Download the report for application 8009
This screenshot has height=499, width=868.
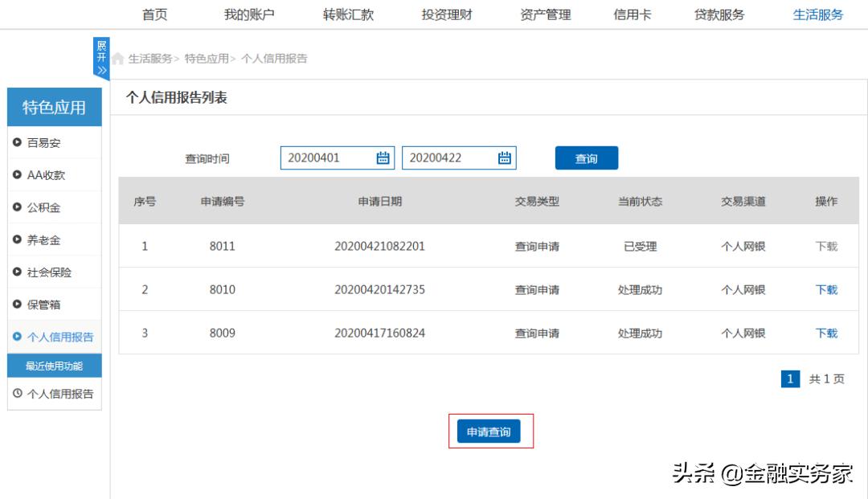[825, 333]
